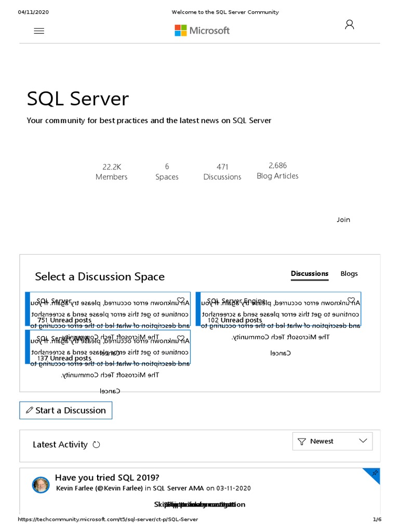Favorite the SQL Server Engine space heart
Screen dimensions: 399x532
point(351,301)
